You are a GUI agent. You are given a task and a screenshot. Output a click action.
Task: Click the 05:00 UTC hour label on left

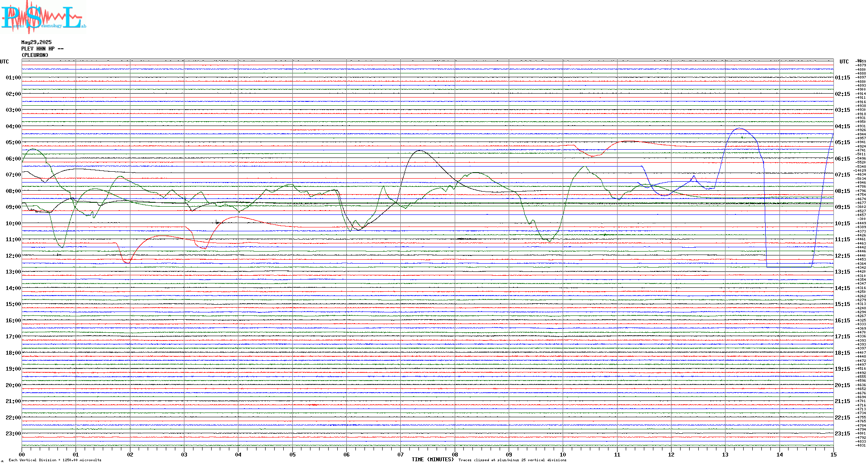pyautogui.click(x=13, y=142)
